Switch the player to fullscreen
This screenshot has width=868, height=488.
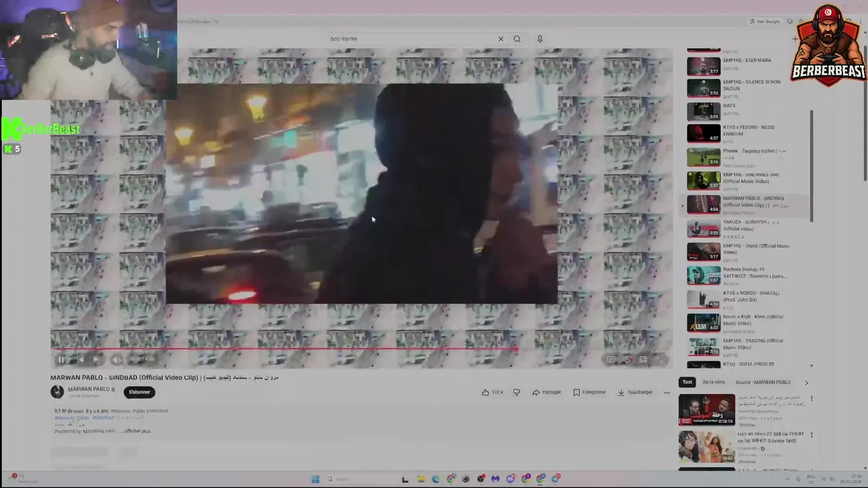pyautogui.click(x=660, y=360)
